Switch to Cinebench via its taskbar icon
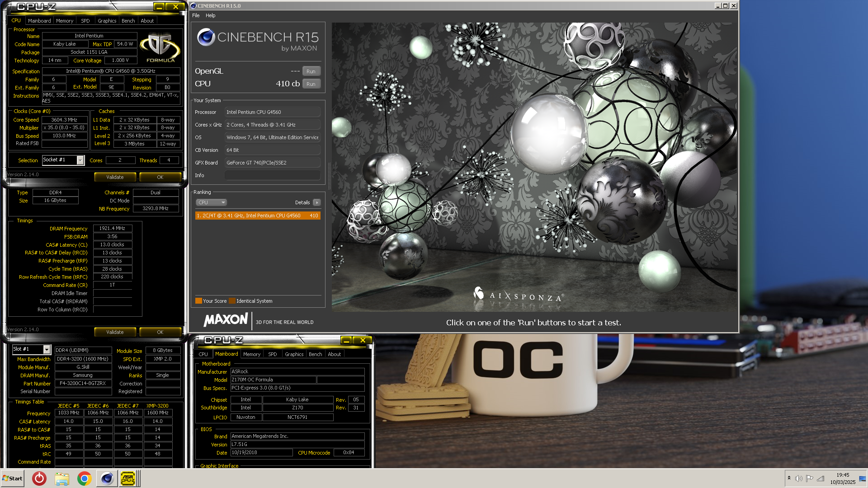This screenshot has height=488, width=868. 107,479
